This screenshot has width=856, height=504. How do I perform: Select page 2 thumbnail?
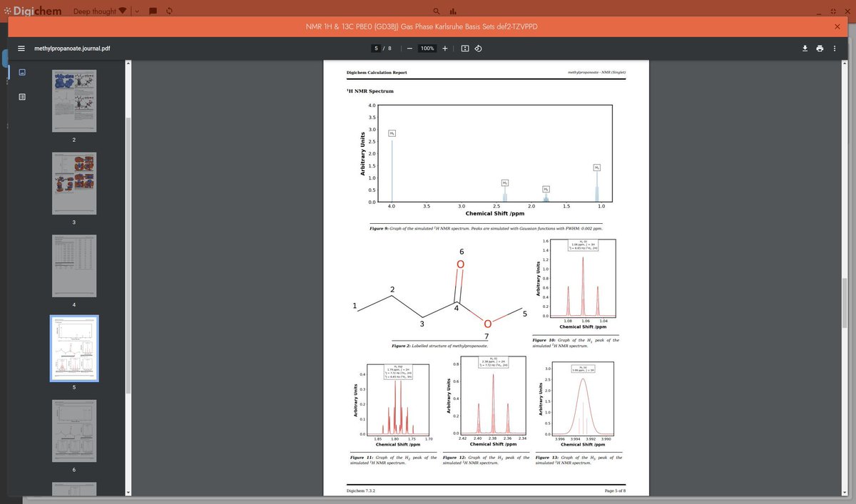[x=74, y=101]
